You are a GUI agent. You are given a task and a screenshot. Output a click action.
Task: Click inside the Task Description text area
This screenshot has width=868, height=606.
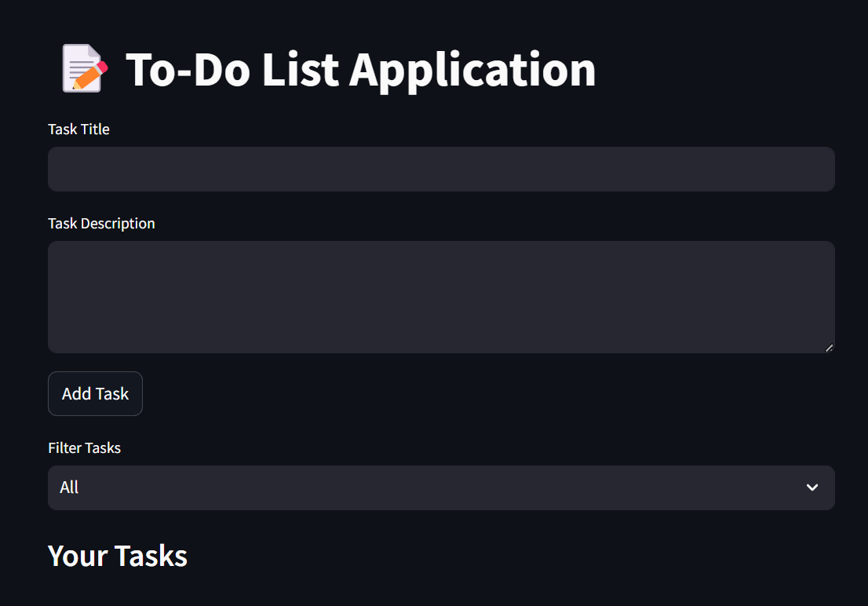pyautogui.click(x=441, y=297)
